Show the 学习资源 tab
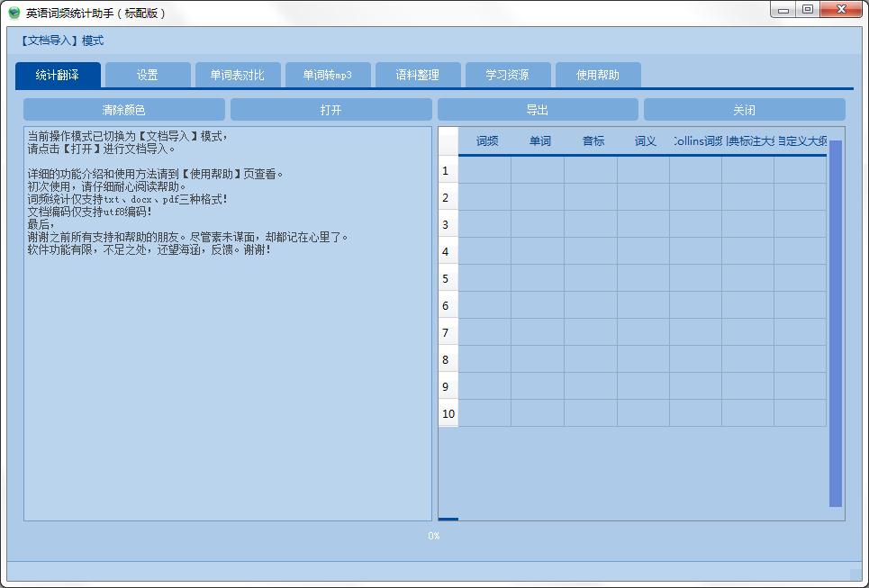 coord(508,75)
